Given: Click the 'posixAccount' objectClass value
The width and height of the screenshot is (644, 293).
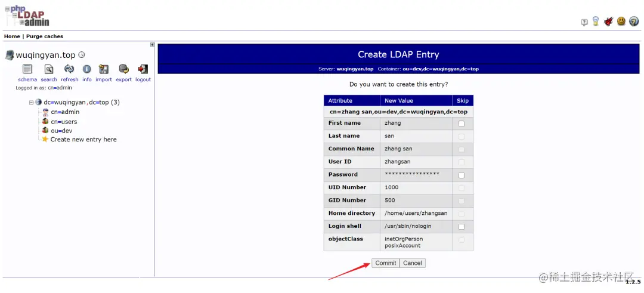Looking at the screenshot, I should tap(402, 245).
